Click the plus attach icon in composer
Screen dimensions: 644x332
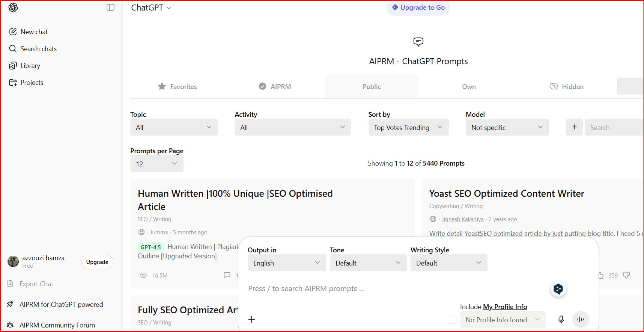(252, 320)
